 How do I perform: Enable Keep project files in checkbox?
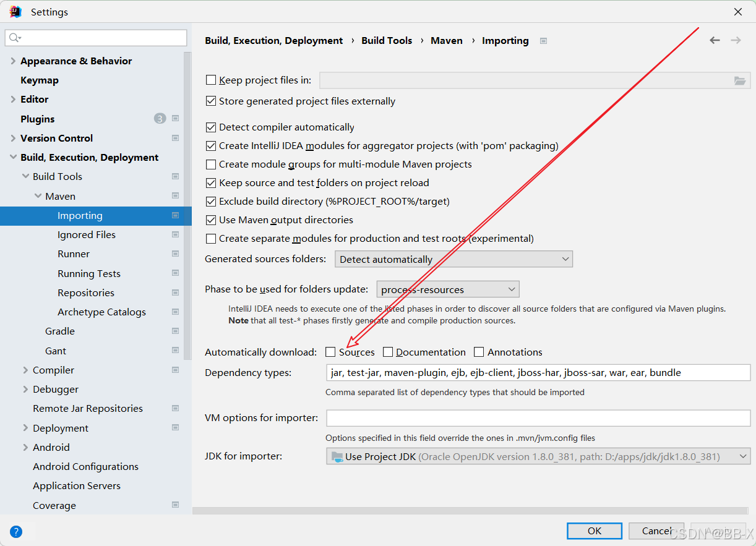211,80
